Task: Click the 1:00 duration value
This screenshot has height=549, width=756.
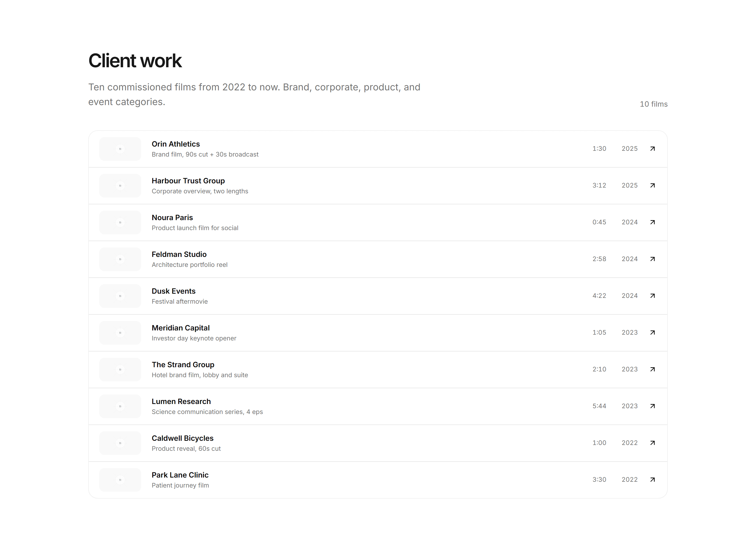Action: tap(599, 443)
